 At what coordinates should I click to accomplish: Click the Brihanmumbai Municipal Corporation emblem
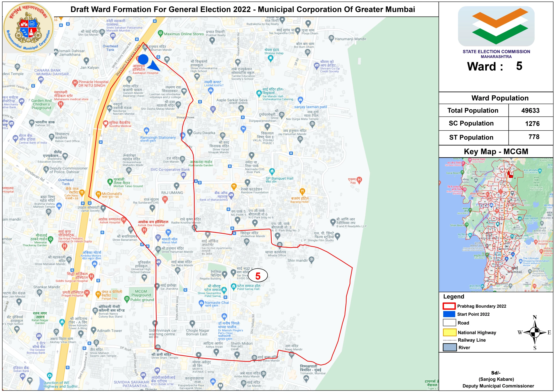tap(28, 28)
